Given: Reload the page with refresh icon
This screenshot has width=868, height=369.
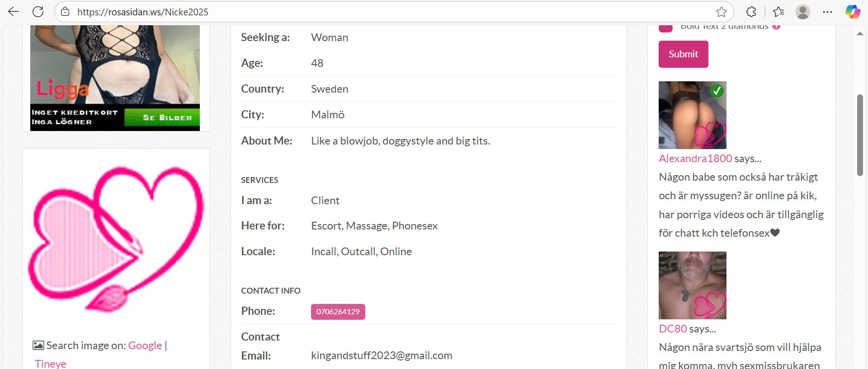Looking at the screenshot, I should (x=38, y=12).
